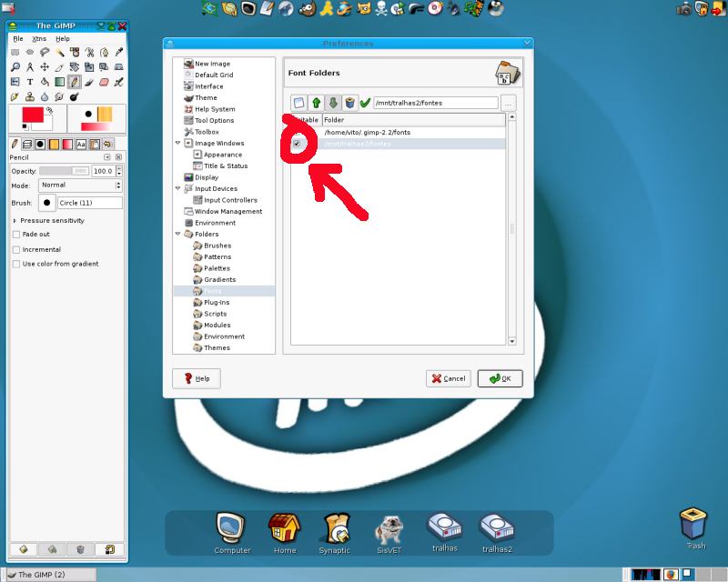This screenshot has height=582, width=728.
Task: Select Theme in preferences tree
Action: point(207,98)
